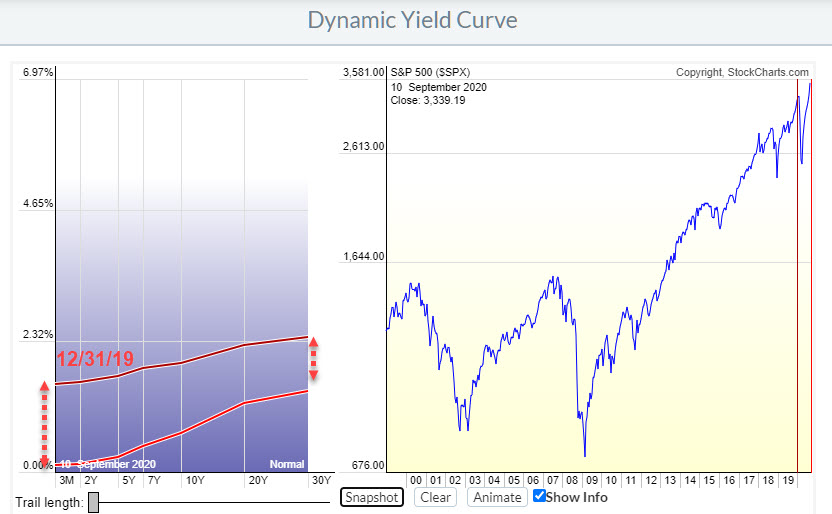Start the yield curve with Animate

[497, 497]
